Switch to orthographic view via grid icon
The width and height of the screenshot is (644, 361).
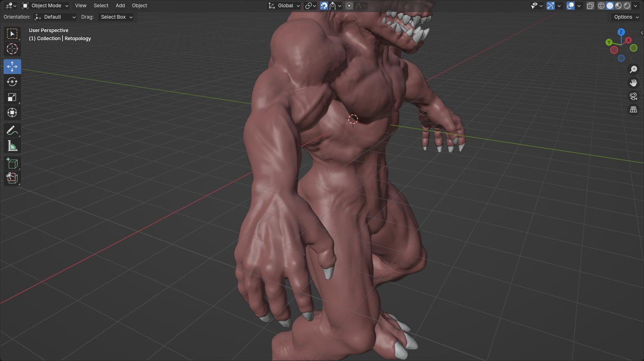[633, 110]
